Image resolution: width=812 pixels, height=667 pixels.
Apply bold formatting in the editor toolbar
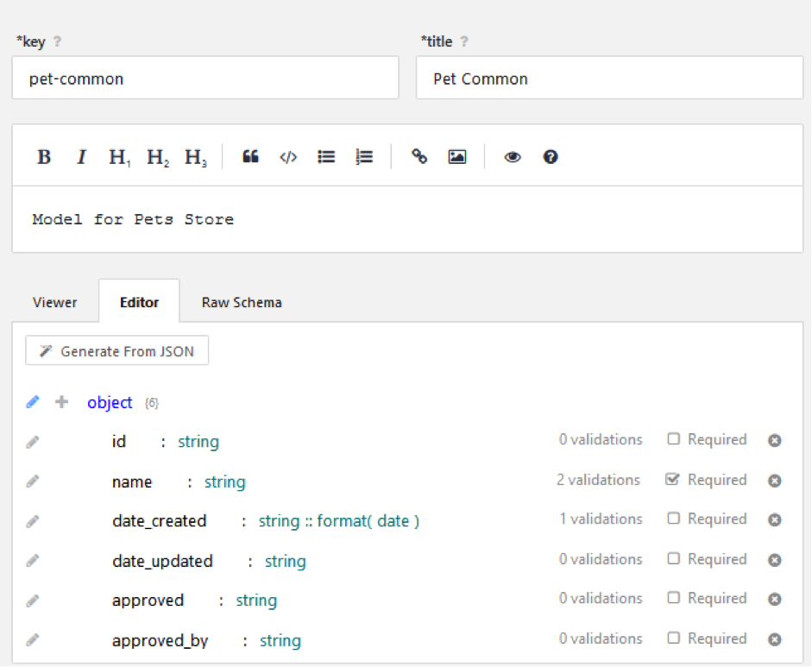[x=44, y=157]
